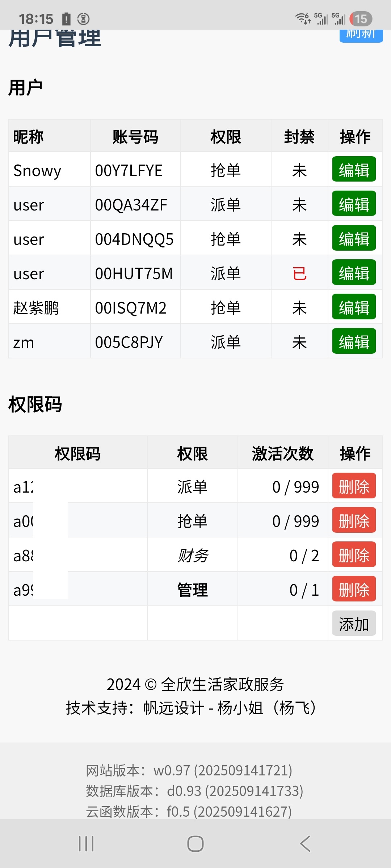This screenshot has height=868, width=391.
Task: Click 添加 to add permission code
Action: [x=354, y=624]
